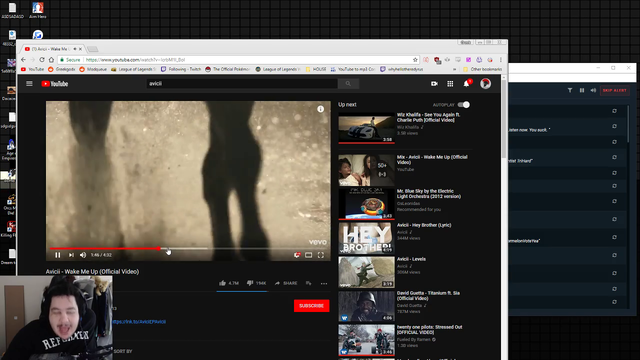Mute the YouTube player volume
640x360 pixels.
coord(83,255)
